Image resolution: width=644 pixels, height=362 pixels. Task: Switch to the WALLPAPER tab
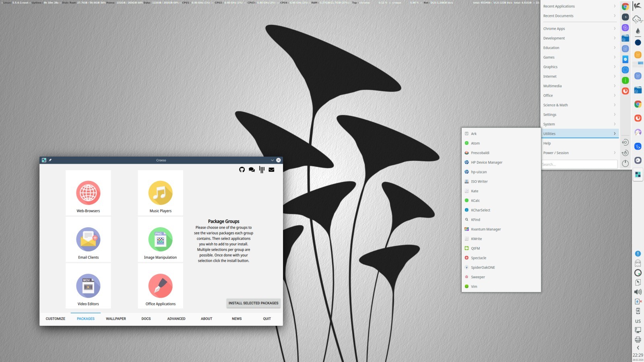click(x=116, y=318)
